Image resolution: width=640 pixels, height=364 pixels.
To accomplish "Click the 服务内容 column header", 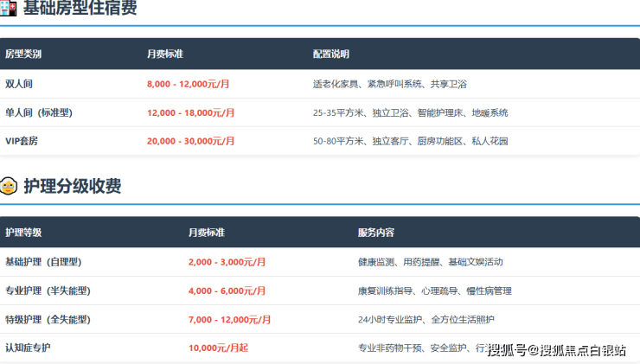I will click(x=376, y=233).
